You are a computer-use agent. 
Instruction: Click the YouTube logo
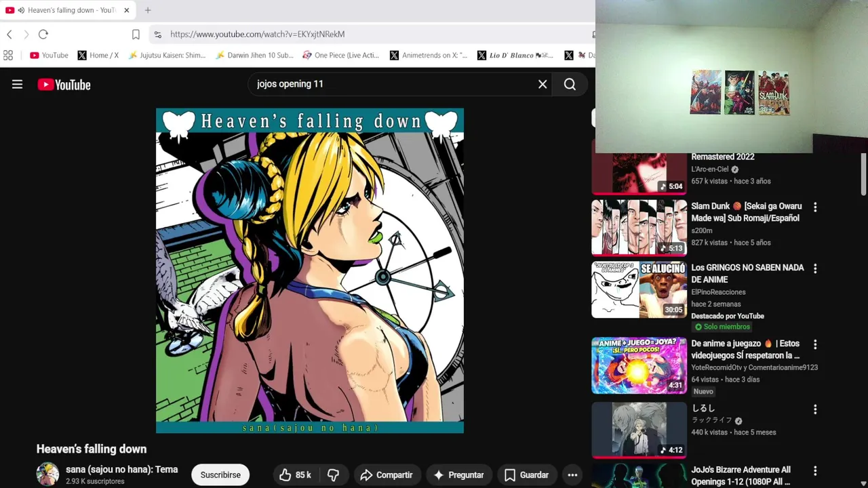[x=64, y=85]
